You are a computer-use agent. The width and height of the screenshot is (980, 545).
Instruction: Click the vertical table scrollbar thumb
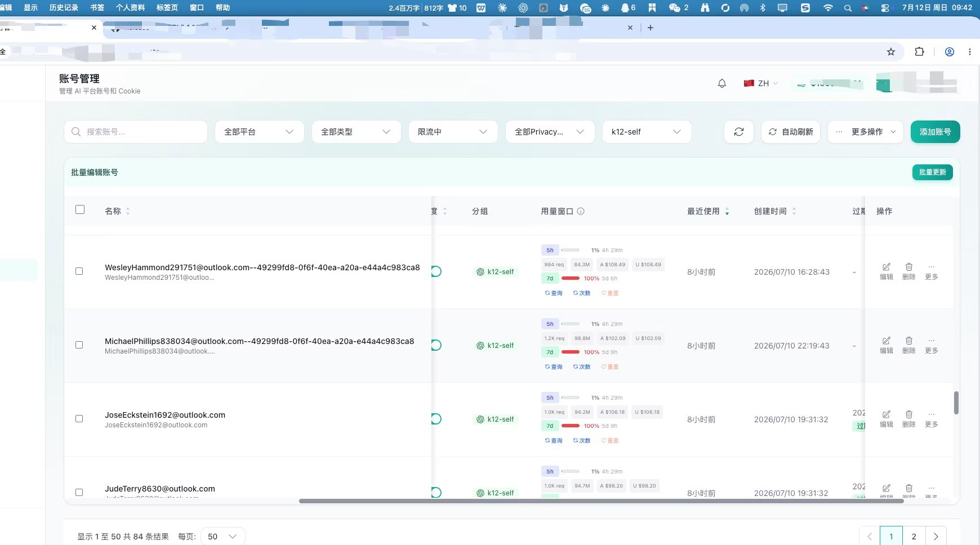[x=956, y=403]
